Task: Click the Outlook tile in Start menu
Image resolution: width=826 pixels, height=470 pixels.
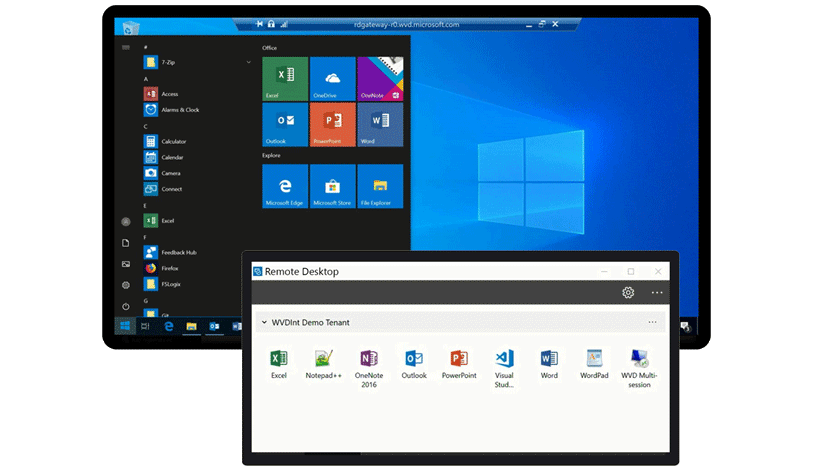Action: coord(285,124)
